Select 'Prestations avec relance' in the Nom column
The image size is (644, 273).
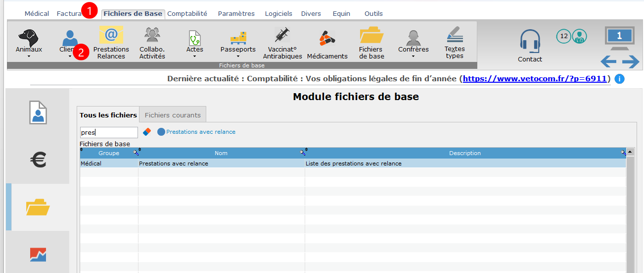pos(222,164)
